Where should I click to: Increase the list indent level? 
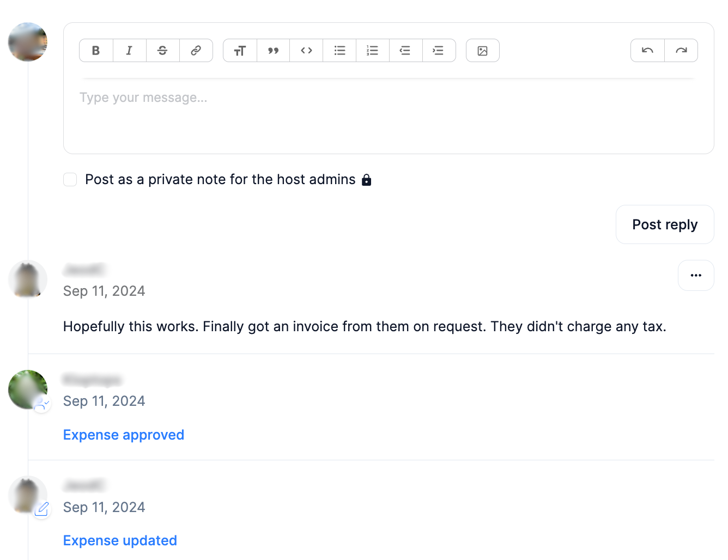[439, 51]
